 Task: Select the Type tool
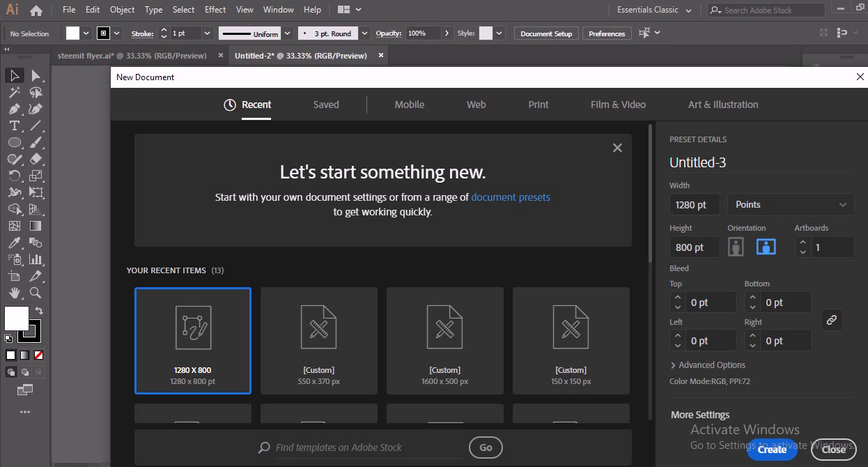click(14, 126)
